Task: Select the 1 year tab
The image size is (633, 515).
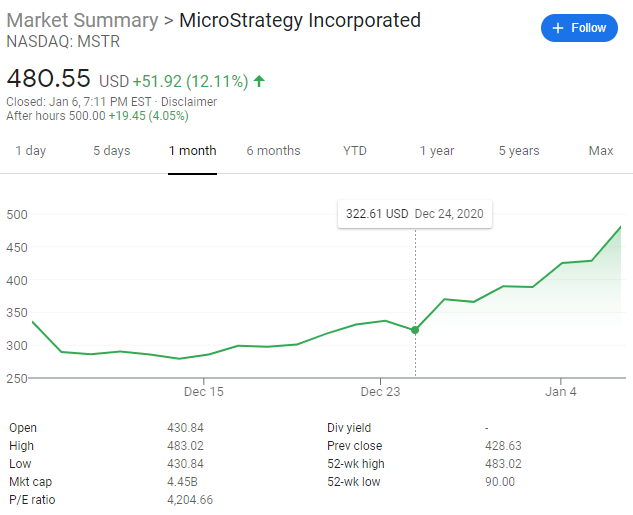Action: click(x=437, y=151)
